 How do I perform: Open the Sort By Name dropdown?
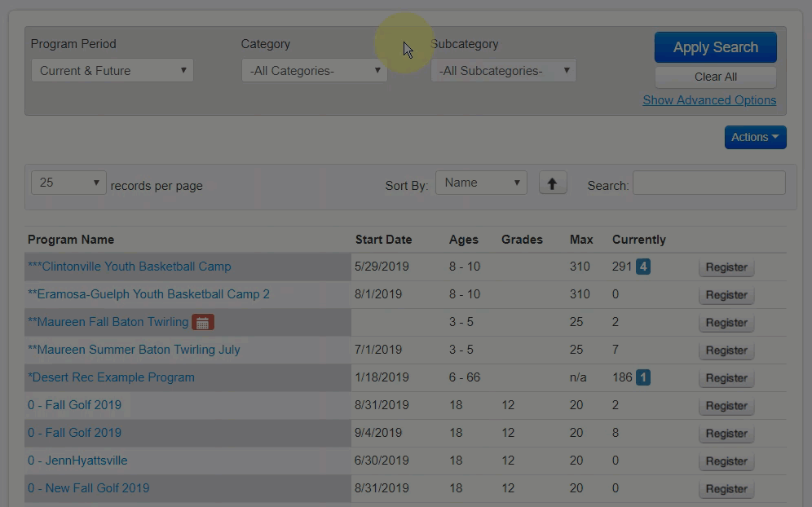tap(481, 183)
